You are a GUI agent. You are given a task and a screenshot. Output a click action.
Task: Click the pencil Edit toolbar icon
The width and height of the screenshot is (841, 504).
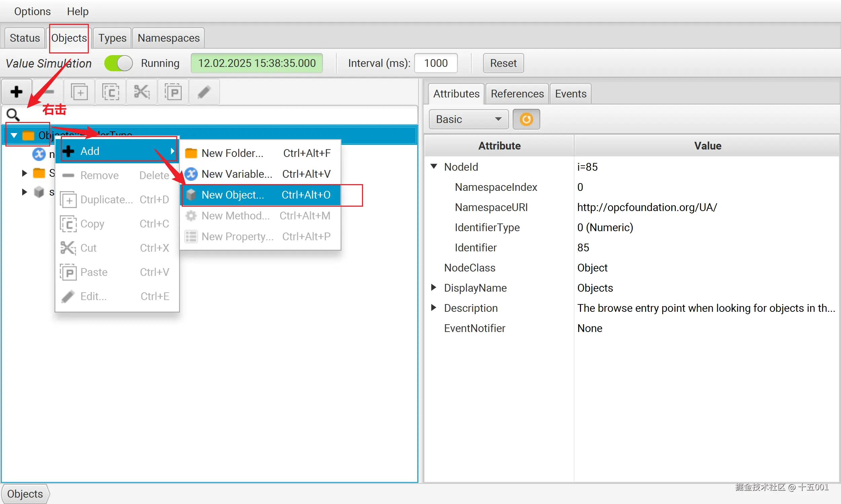(204, 92)
